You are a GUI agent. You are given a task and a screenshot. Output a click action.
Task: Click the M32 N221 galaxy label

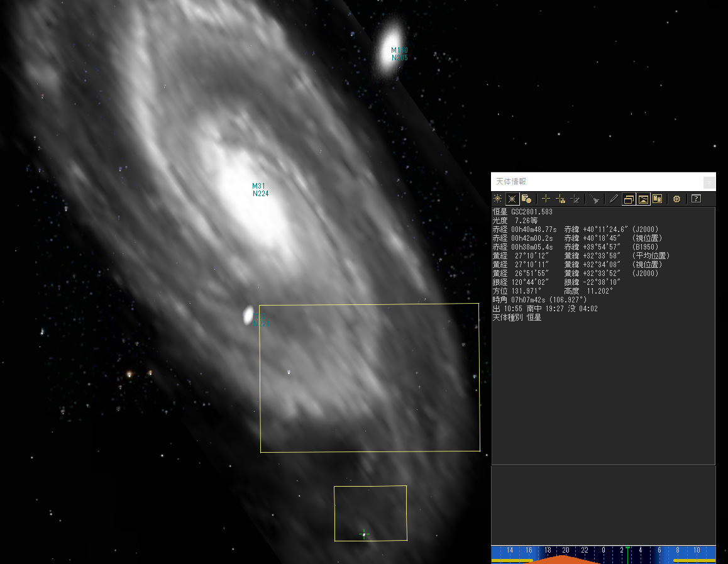click(x=261, y=320)
